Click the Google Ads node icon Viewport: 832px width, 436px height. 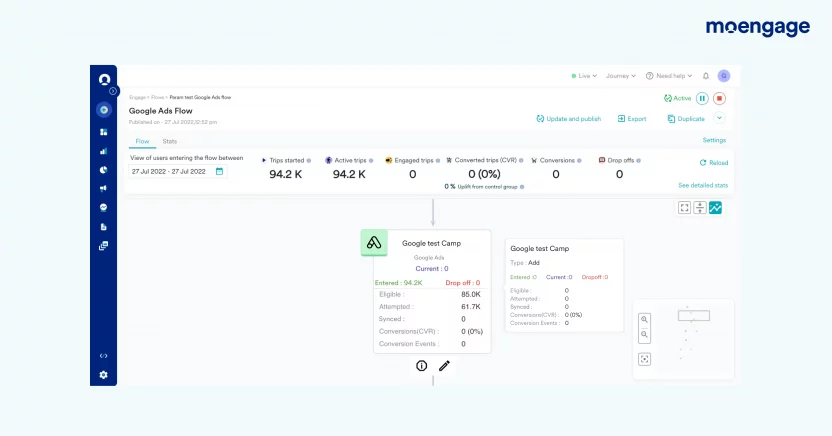click(x=374, y=243)
